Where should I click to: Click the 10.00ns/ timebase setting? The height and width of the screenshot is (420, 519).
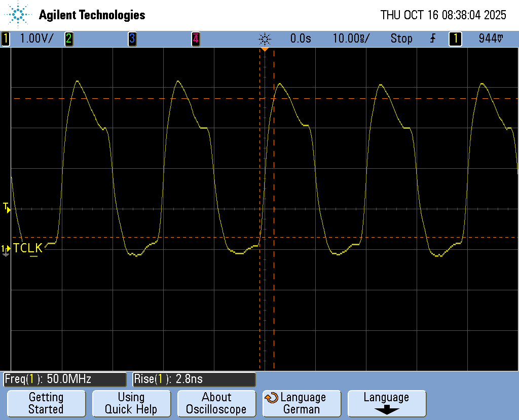click(351, 39)
